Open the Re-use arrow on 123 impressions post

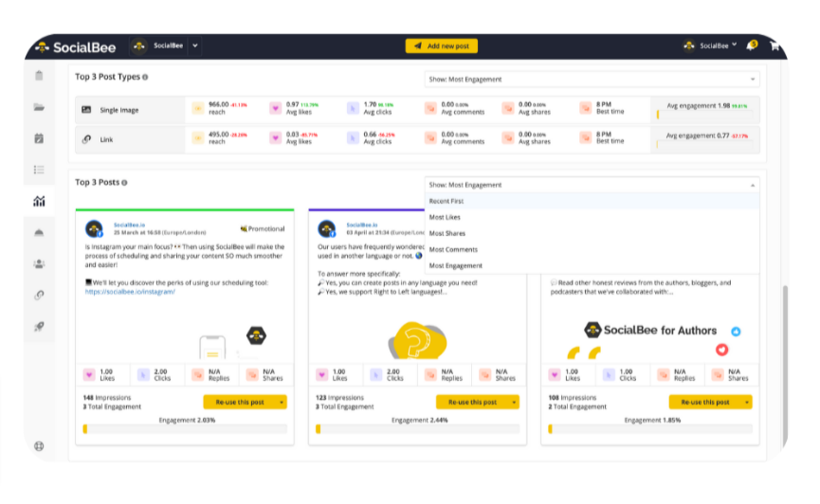pyautogui.click(x=514, y=402)
